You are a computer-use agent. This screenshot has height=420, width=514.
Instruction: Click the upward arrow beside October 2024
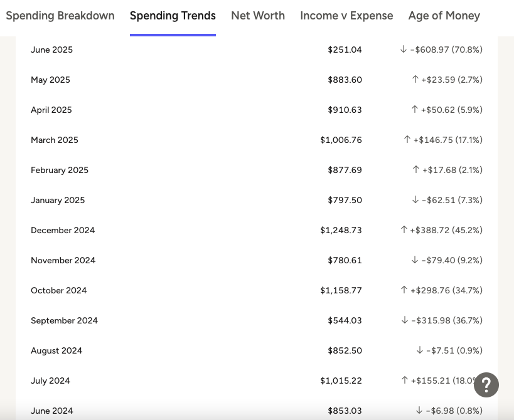click(404, 290)
